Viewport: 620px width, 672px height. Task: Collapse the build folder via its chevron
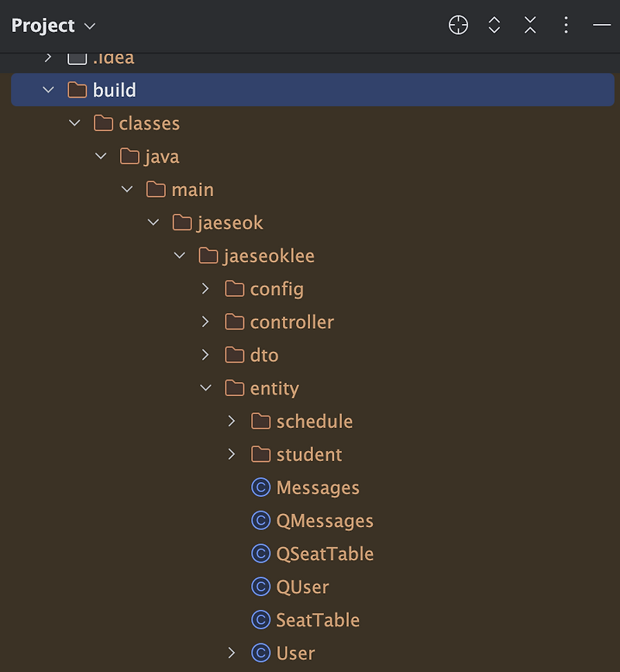48,89
